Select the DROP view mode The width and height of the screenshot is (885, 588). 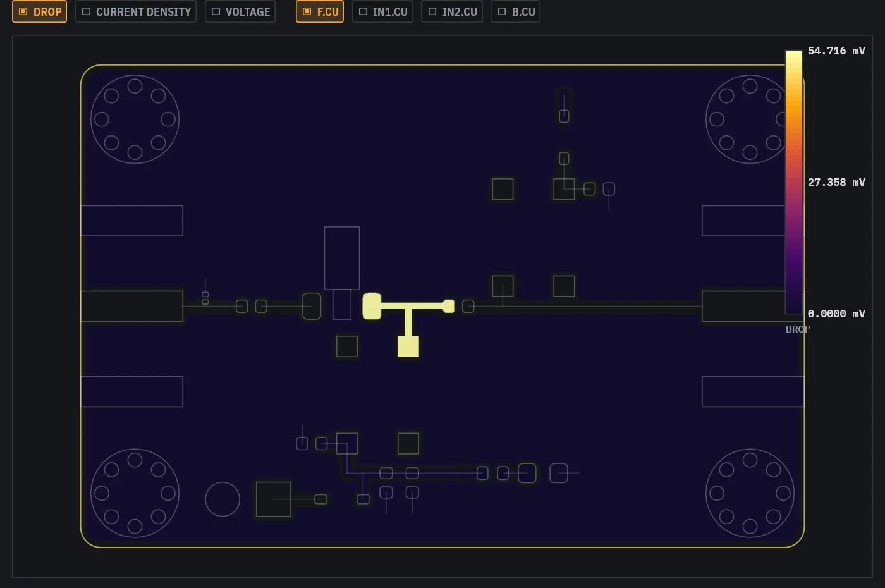click(x=39, y=11)
